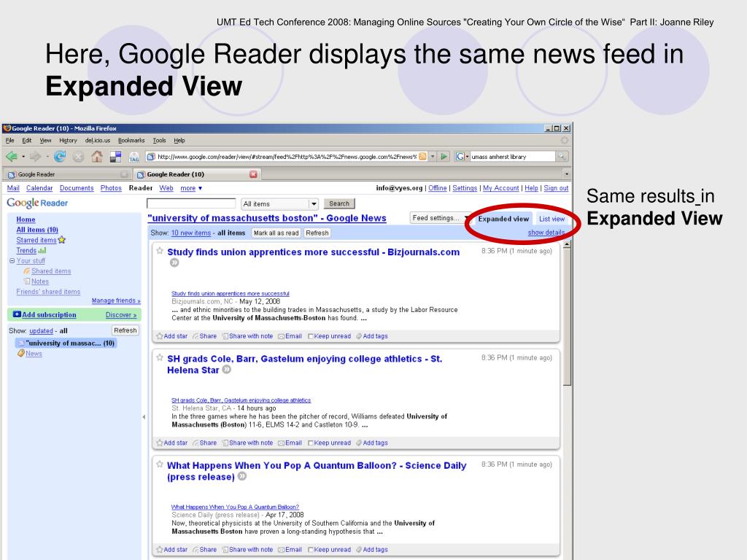Open the Bookmarks menu

131,141
